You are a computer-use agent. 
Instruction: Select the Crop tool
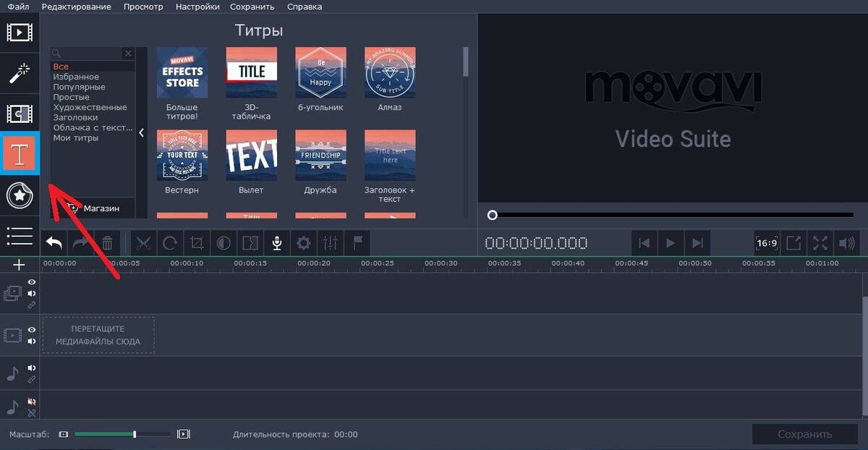(197, 243)
